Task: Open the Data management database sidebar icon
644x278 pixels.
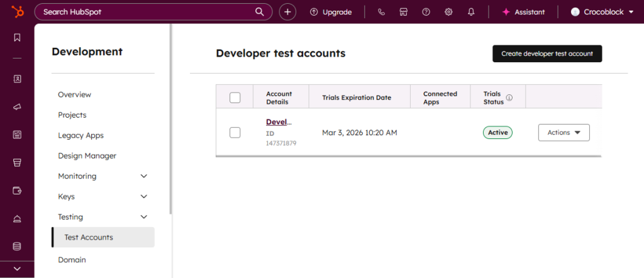Action: point(17,247)
